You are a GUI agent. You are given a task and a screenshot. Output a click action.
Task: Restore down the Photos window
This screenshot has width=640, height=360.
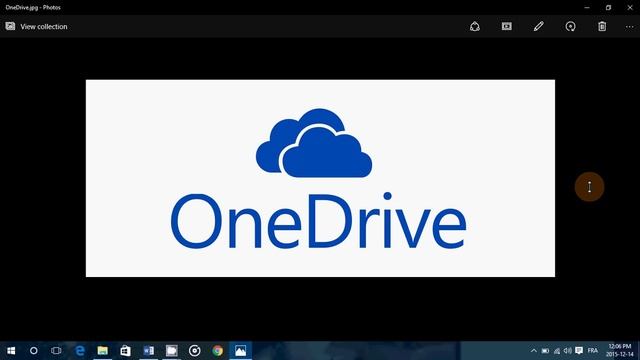[x=608, y=7]
